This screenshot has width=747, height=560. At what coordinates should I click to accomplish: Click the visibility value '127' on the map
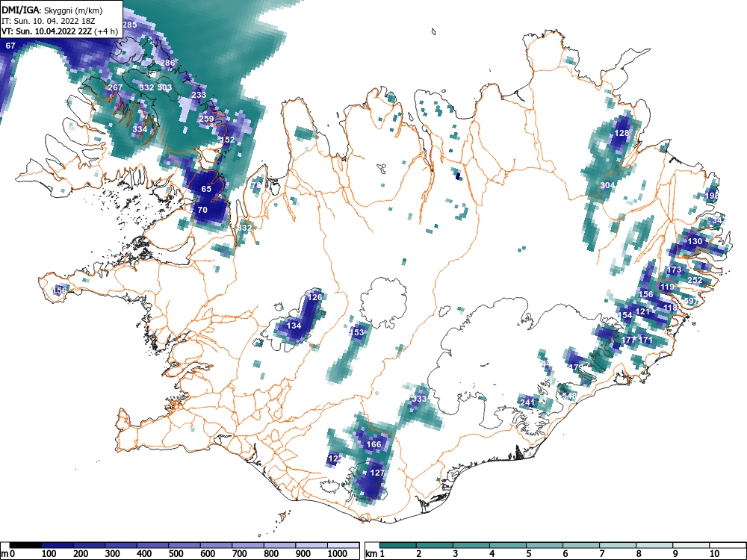coord(377,473)
